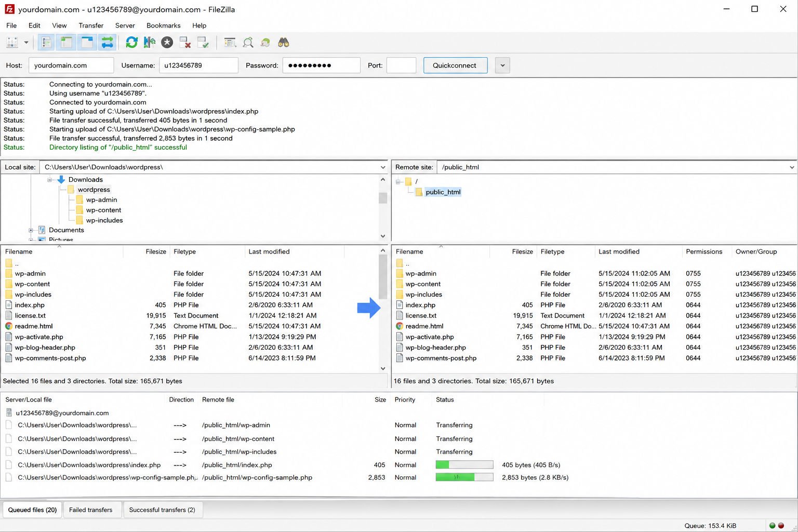
Task: Sort remote files by Filetype column
Action: coord(565,251)
